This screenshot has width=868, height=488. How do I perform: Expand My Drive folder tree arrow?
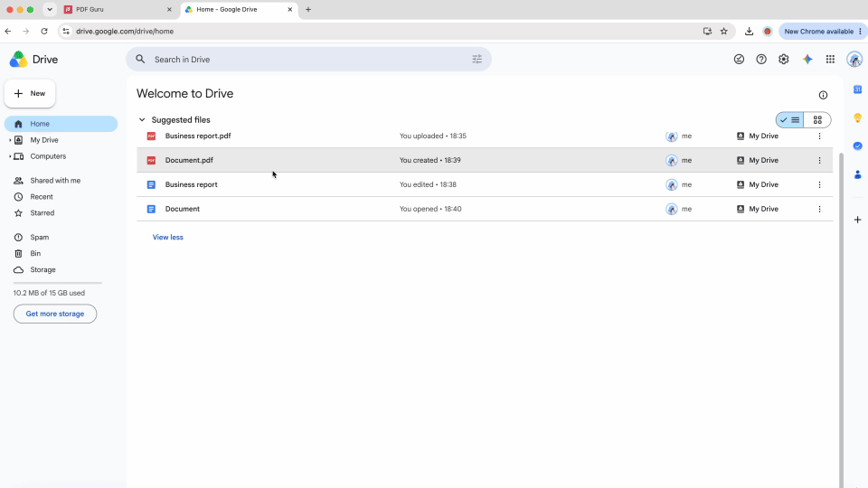tap(10, 141)
